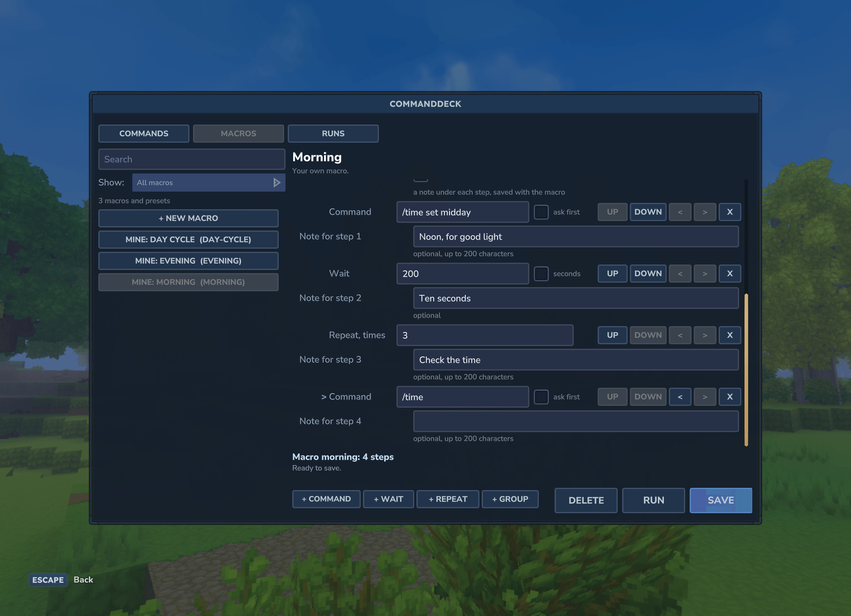Screen dimensions: 851x616
Task: Enable ask first for /time set midday
Action: (x=541, y=212)
